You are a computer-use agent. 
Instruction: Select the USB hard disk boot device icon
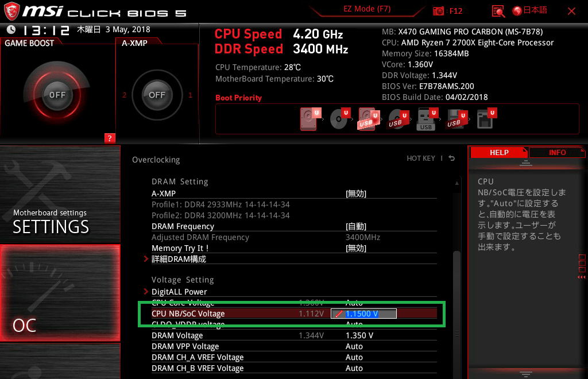tap(369, 119)
